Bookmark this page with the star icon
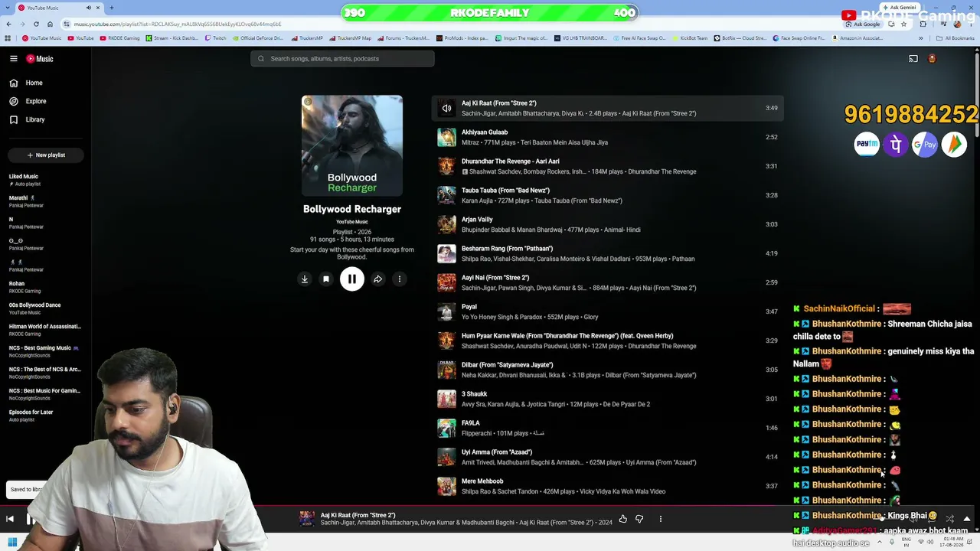Viewport: 980px width, 551px height. click(x=903, y=24)
